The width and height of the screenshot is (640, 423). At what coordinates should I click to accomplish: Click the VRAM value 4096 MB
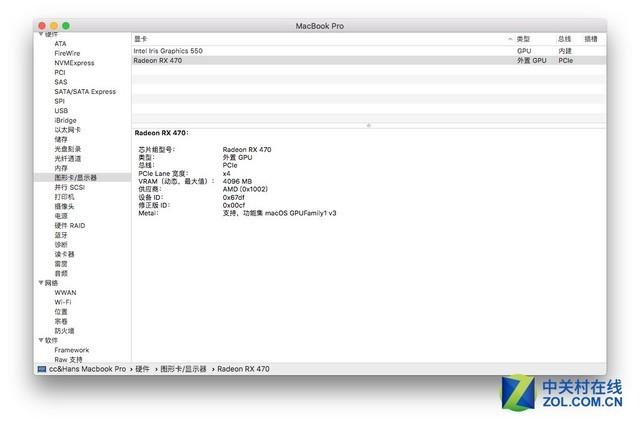click(237, 181)
